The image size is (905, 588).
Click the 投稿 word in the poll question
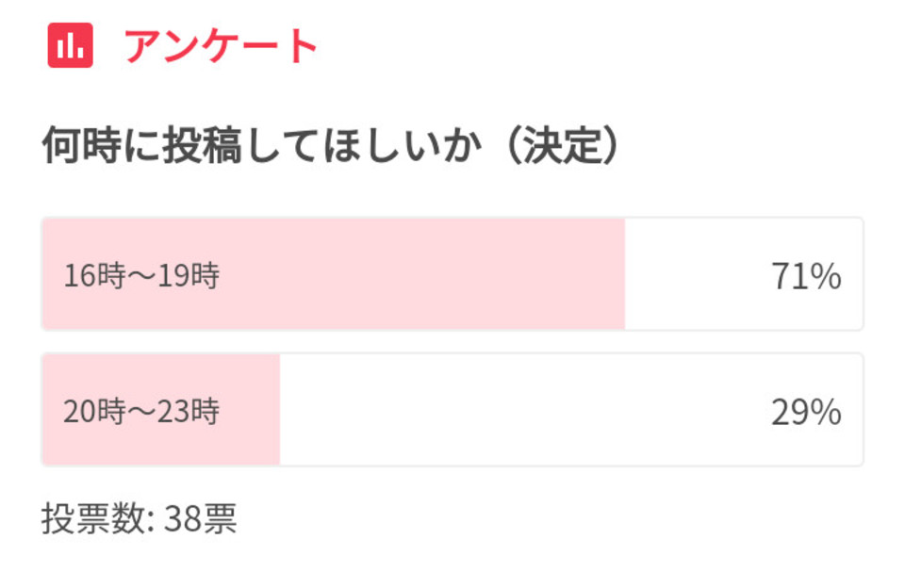[202, 145]
